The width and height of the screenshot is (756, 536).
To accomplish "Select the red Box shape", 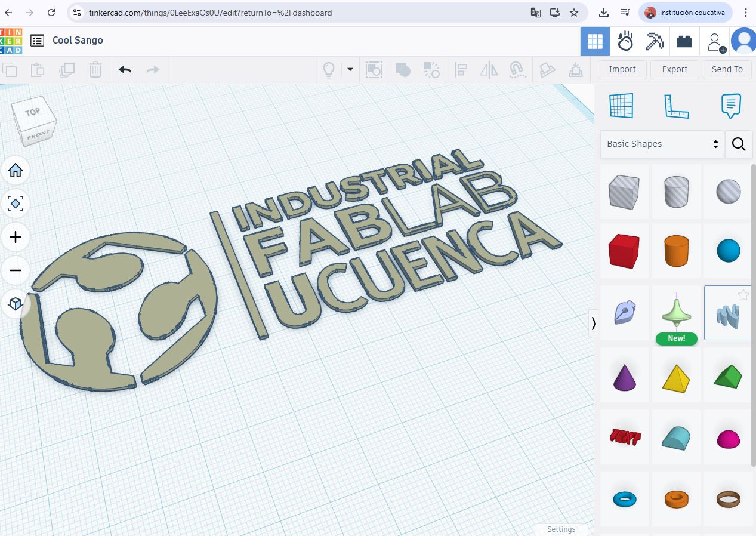I will click(x=624, y=251).
